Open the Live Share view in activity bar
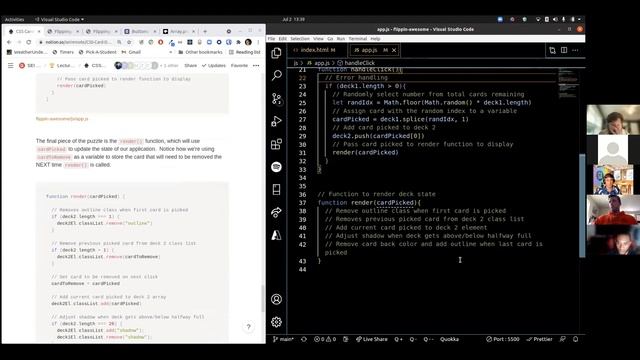This screenshot has height=360, width=640. (x=276, y=212)
